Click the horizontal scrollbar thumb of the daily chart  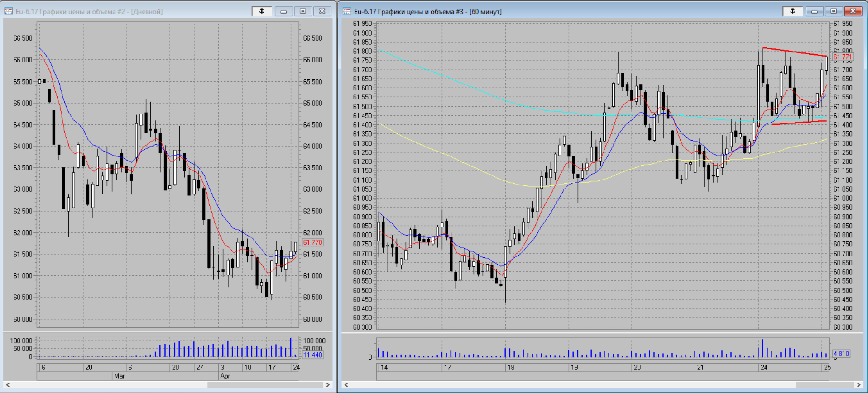[x=265, y=385]
